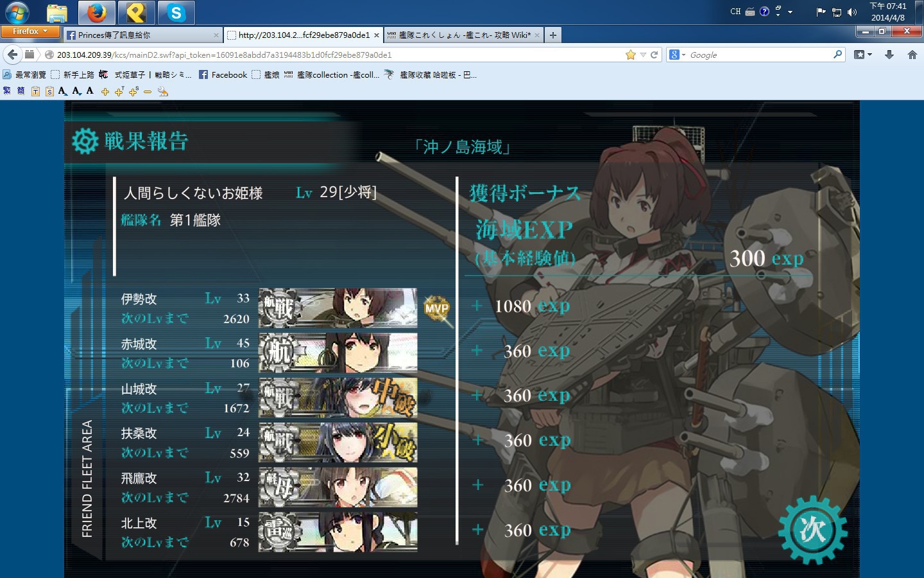Open the Downloads panel
924x578 pixels.
889,55
